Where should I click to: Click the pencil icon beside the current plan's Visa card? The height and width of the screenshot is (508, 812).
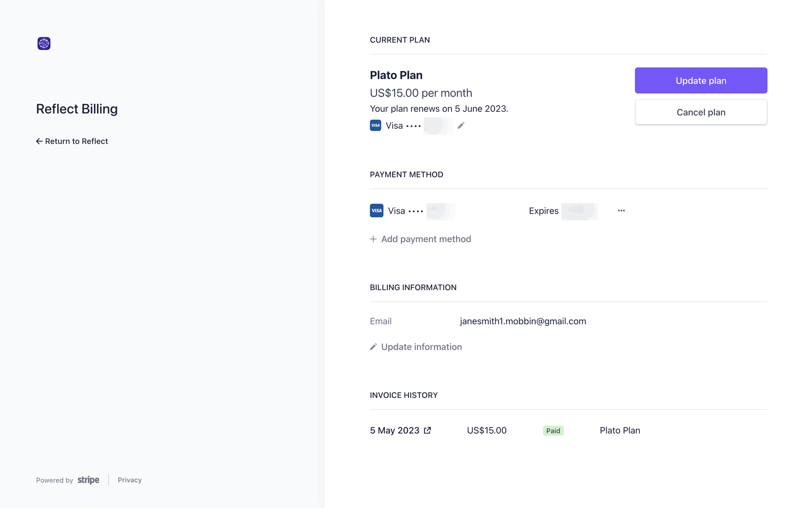pyautogui.click(x=461, y=125)
